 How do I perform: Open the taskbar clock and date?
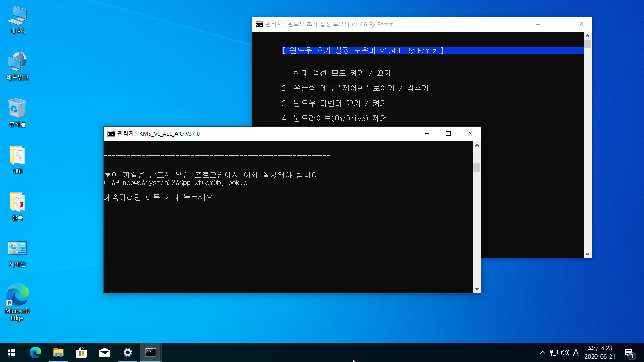600,353
